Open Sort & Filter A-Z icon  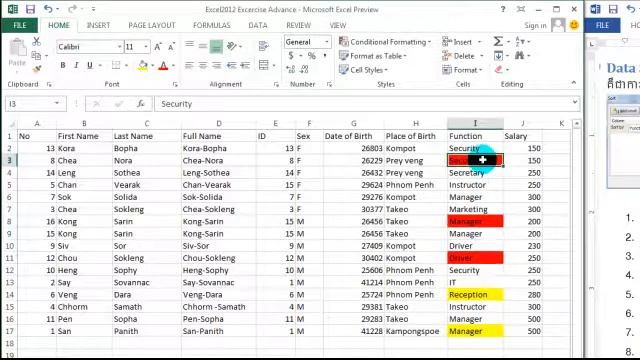pos(520,41)
